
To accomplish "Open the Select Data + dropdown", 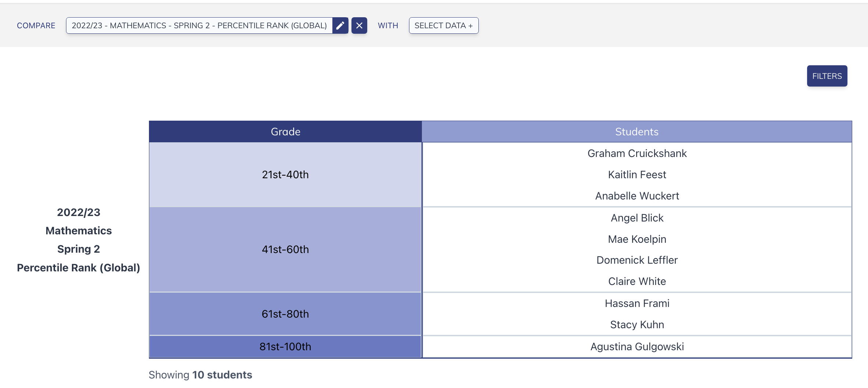I will coord(444,26).
